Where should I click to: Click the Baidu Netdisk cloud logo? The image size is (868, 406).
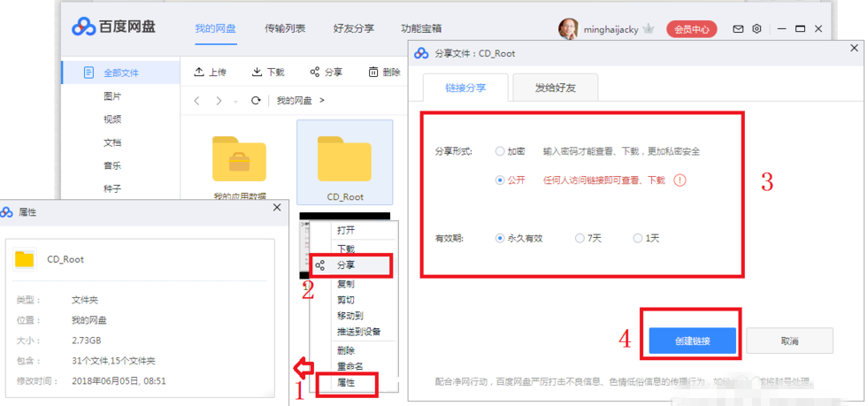click(x=83, y=27)
